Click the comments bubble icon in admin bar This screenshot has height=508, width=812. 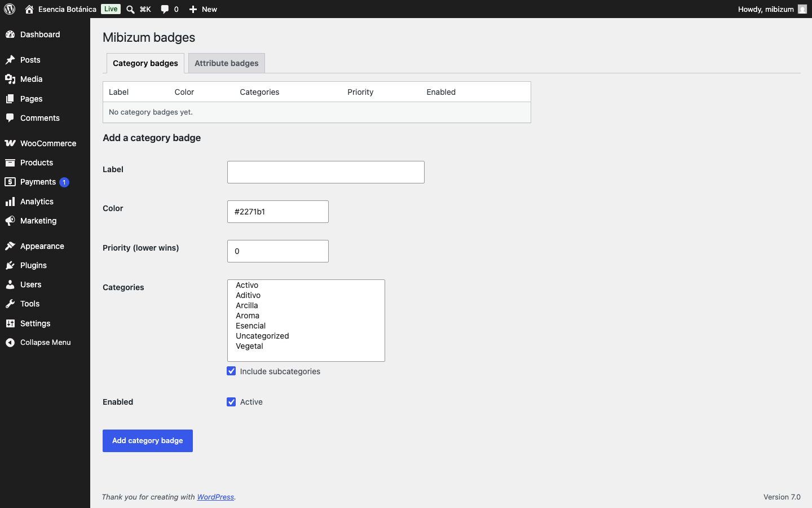point(165,9)
